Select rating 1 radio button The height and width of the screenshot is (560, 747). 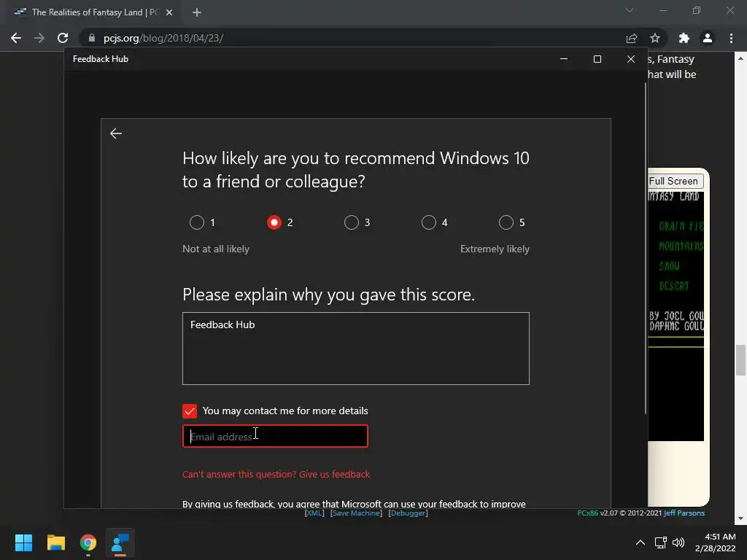click(x=197, y=222)
